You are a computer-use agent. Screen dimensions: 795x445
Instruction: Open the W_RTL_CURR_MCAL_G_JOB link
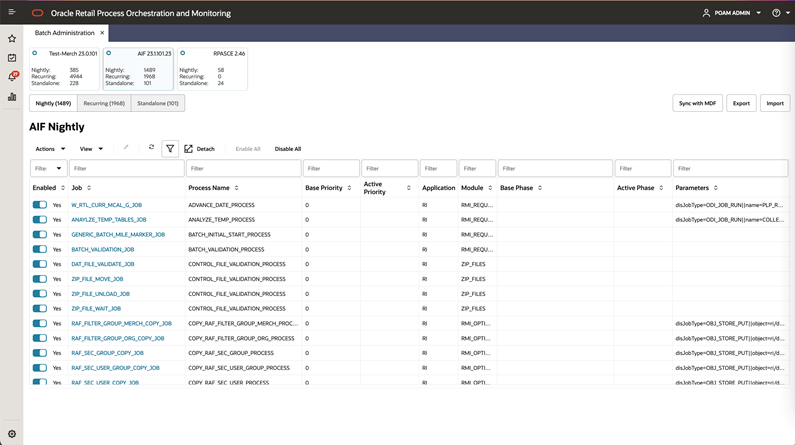point(106,205)
